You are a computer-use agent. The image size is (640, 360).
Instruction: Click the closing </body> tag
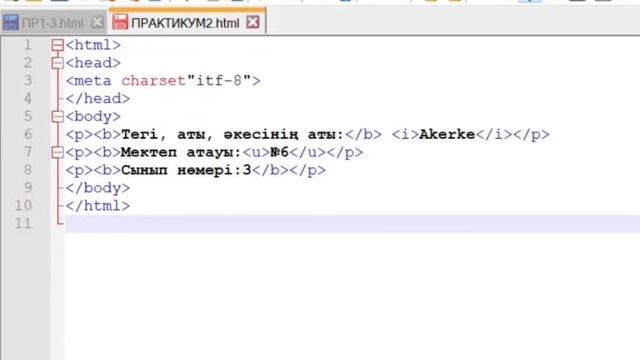pyautogui.click(x=98, y=188)
